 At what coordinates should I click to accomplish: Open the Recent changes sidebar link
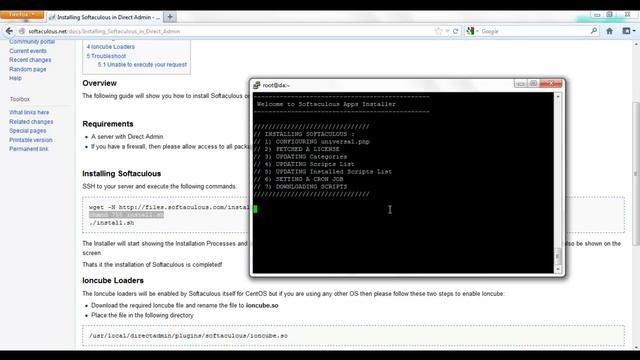(x=30, y=60)
